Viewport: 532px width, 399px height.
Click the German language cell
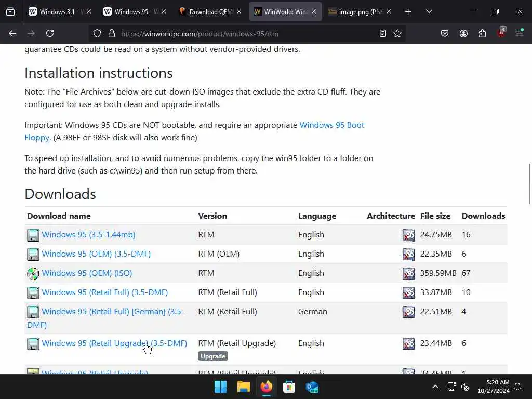[x=312, y=312]
